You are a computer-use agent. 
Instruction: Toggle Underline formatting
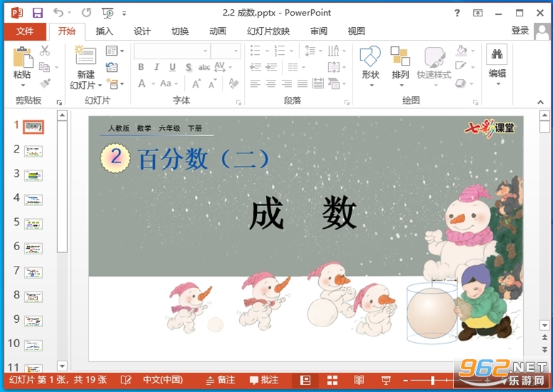(173, 67)
